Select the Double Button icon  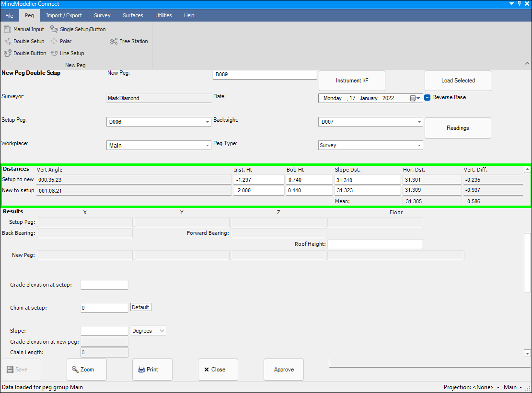(8, 53)
